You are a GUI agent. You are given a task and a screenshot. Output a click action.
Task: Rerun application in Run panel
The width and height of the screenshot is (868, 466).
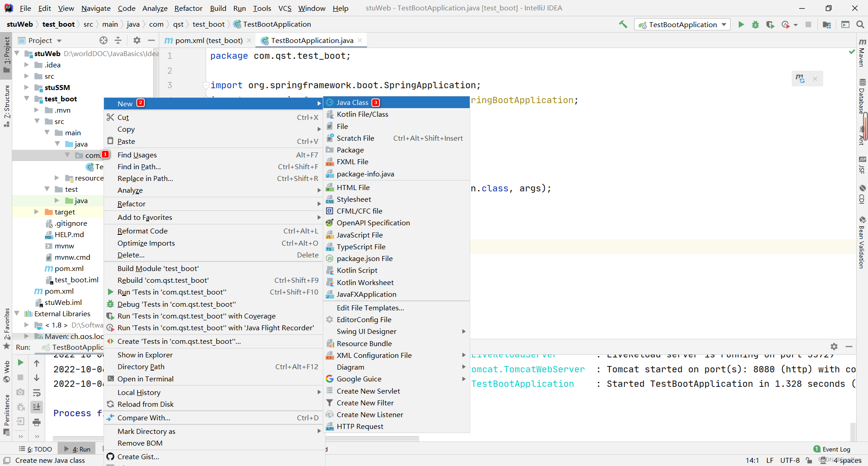pos(20,362)
